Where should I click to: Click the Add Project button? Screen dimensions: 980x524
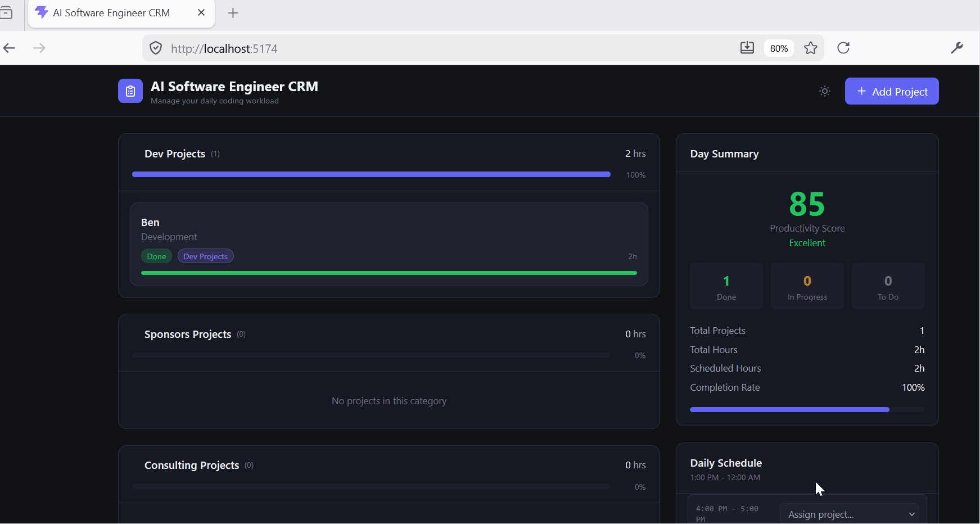(x=891, y=91)
